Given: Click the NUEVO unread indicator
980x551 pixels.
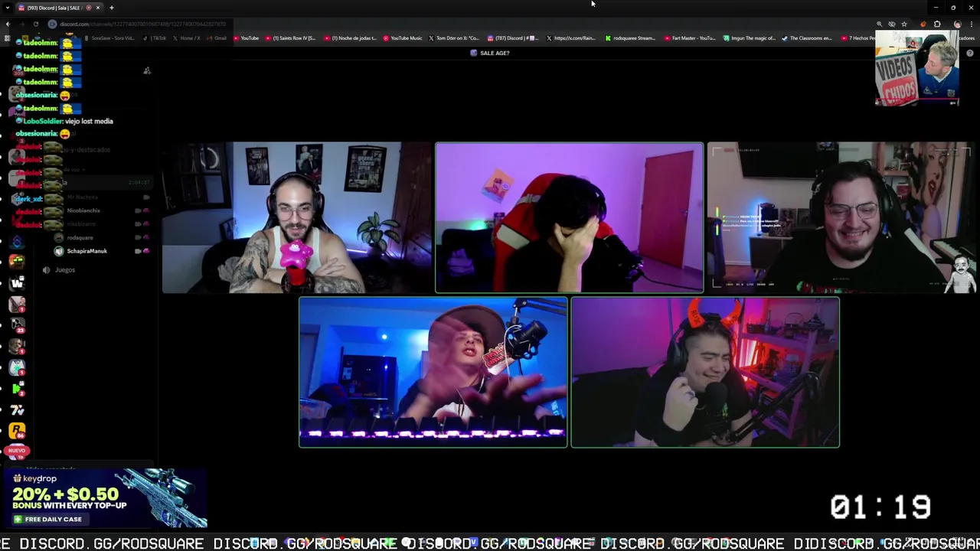Looking at the screenshot, I should [17, 451].
